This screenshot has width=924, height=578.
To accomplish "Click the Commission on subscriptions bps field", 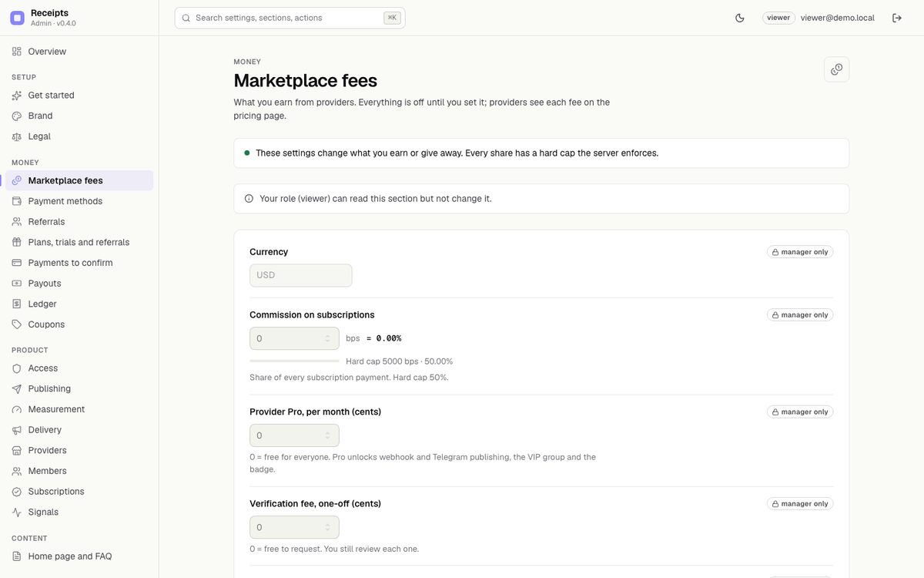I will tap(294, 338).
